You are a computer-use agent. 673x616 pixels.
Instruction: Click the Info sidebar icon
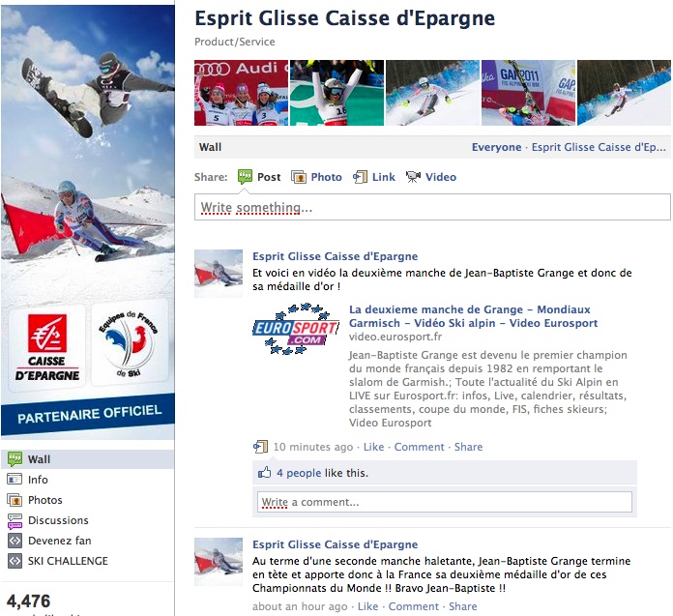coord(15,479)
